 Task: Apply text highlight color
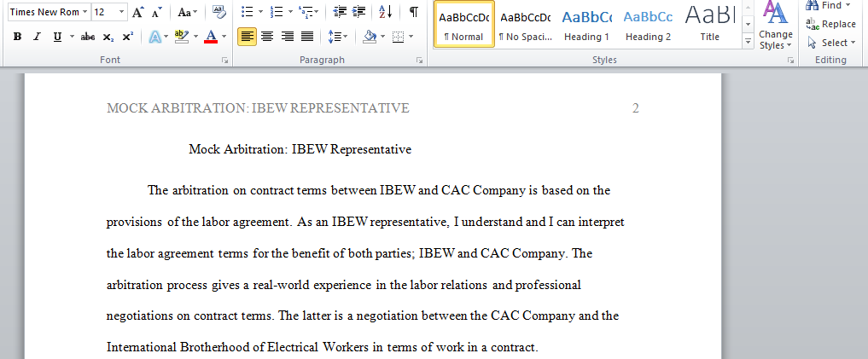[x=182, y=37]
